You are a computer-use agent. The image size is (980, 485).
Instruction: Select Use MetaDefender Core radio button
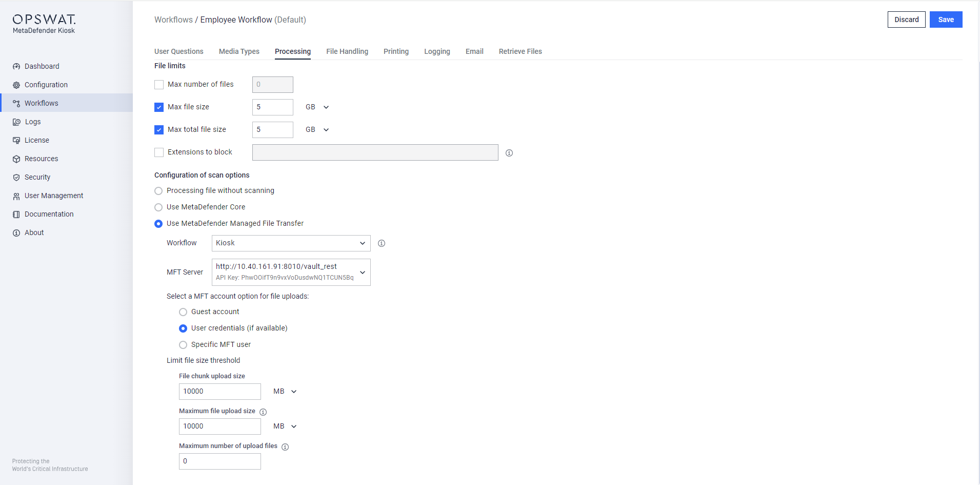(158, 207)
